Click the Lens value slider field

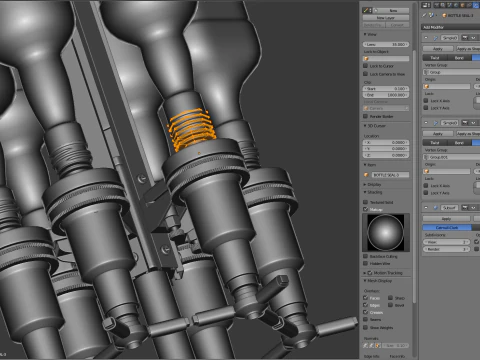(x=386, y=44)
